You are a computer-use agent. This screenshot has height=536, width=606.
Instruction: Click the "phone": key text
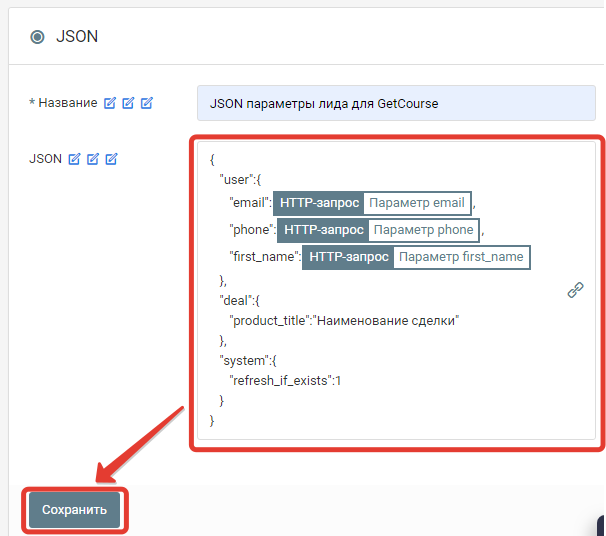coord(253,230)
